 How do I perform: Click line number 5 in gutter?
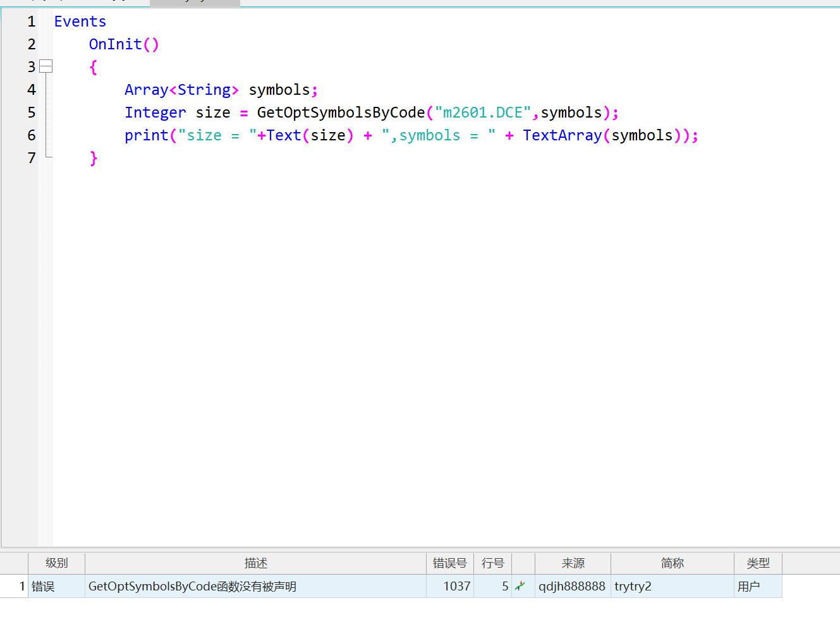[x=32, y=113]
